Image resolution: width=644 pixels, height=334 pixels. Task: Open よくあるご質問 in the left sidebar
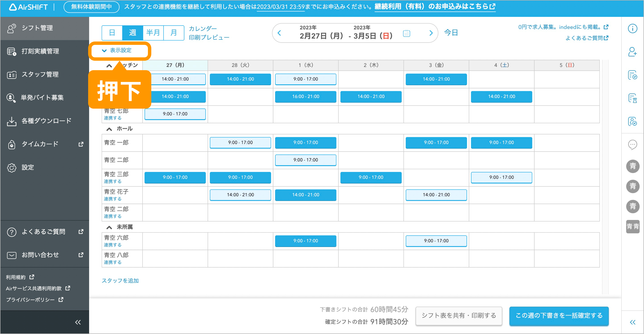pyautogui.click(x=45, y=232)
